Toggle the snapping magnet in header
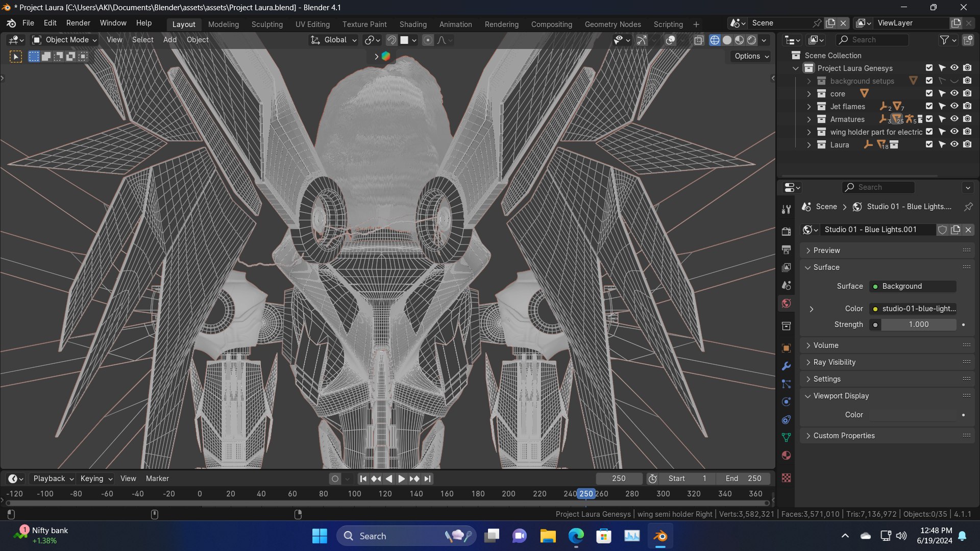Screen dimensions: 980x551 (391, 40)
